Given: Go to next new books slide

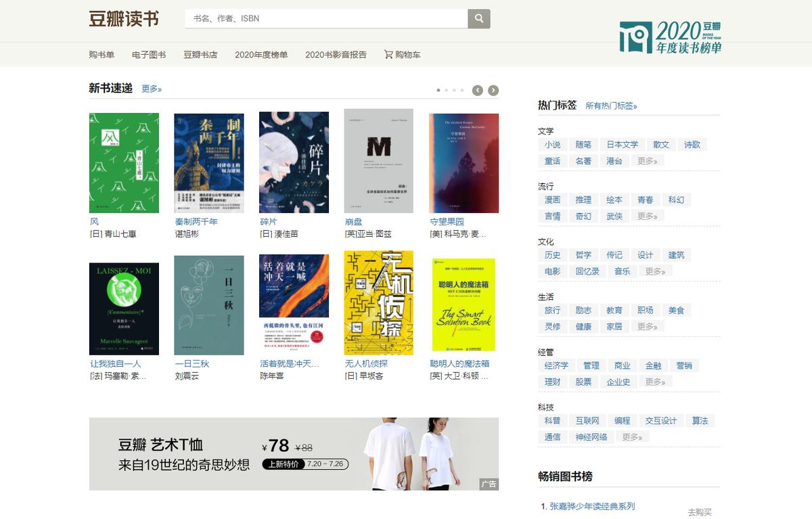Looking at the screenshot, I should pos(494,90).
